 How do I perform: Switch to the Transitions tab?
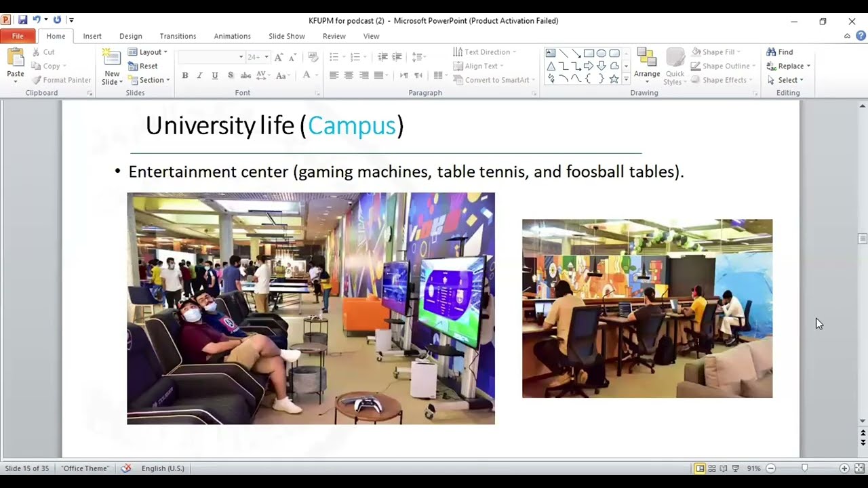coord(178,36)
